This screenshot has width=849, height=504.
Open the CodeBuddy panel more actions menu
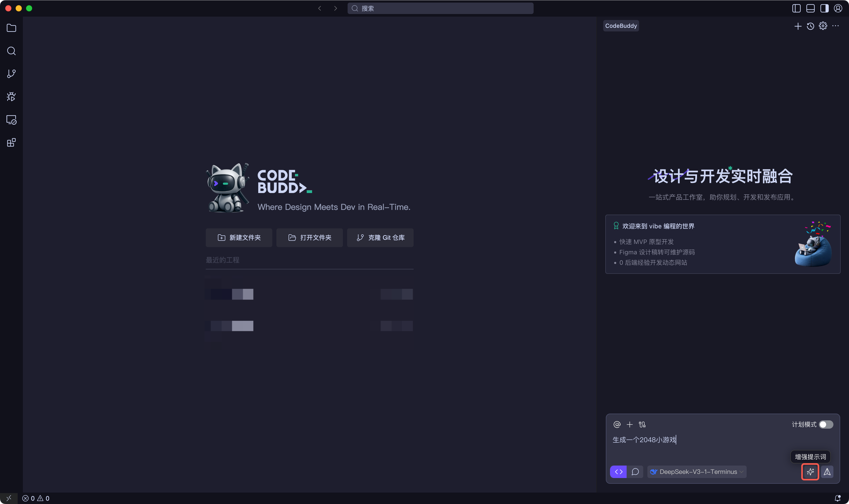click(x=835, y=26)
